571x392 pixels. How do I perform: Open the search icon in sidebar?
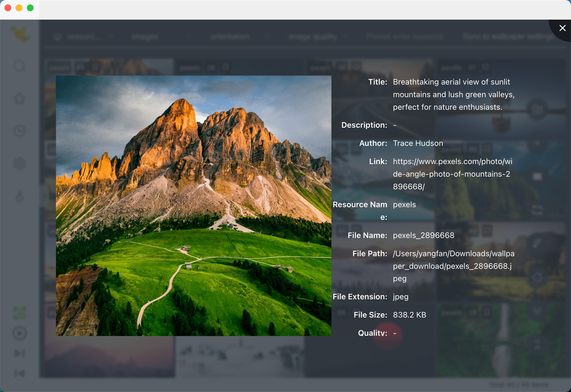20,66
